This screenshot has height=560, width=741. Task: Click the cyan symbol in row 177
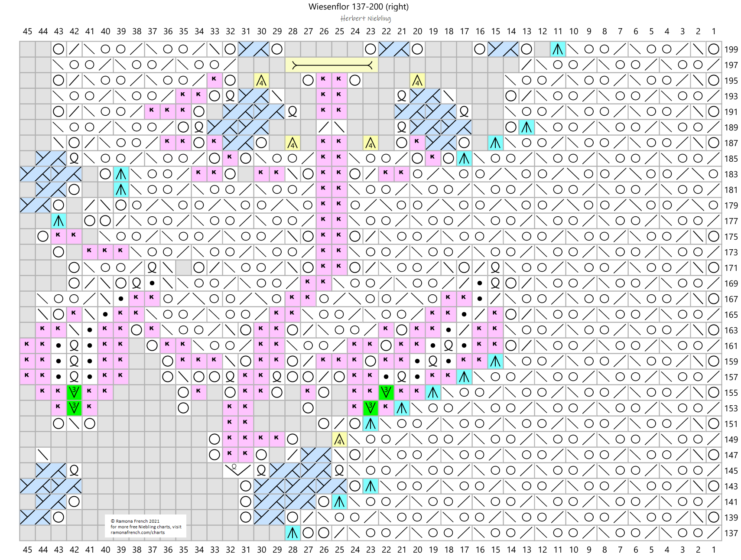58,221
